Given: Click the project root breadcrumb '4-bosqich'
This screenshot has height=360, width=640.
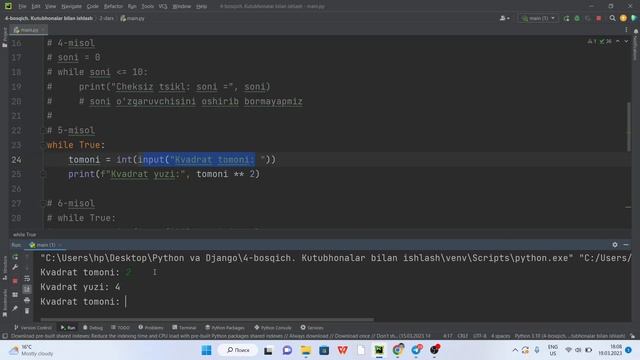Looking at the screenshot, I should tap(49, 18).
